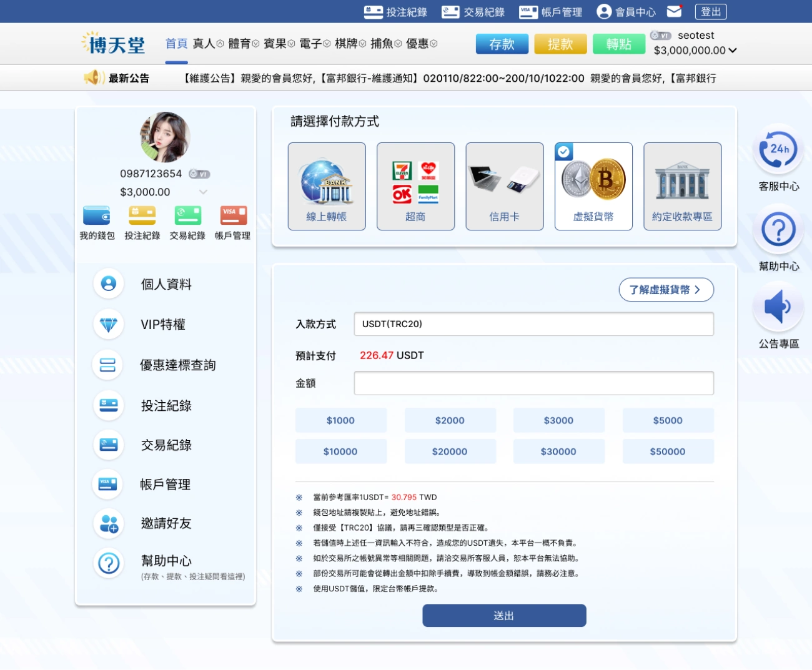This screenshot has height=670, width=812.
Task: Open the 電子 navigation menu item
Action: 314,44
